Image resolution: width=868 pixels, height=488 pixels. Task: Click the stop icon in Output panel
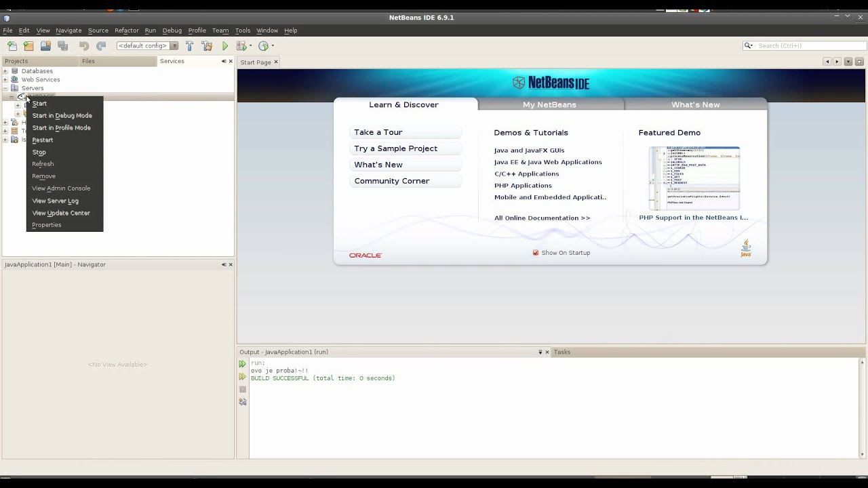242,390
